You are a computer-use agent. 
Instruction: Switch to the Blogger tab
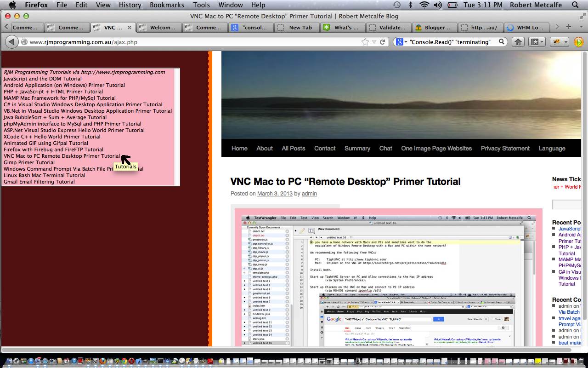click(x=434, y=28)
